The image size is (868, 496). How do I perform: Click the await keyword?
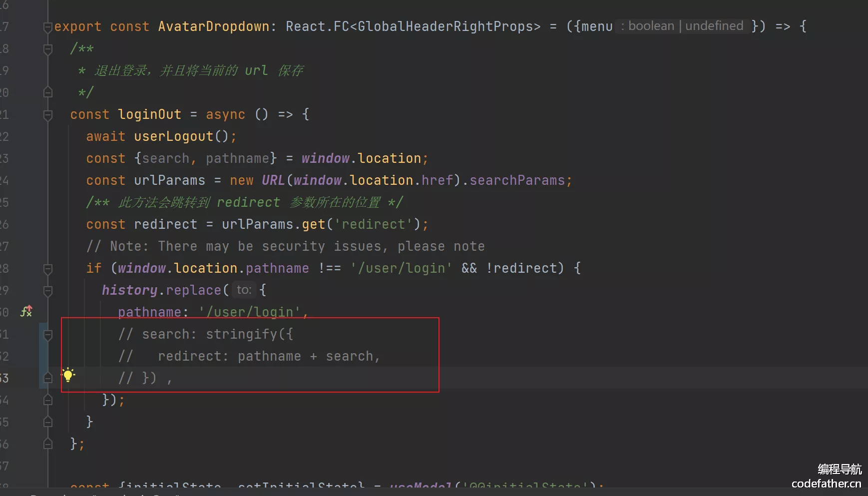pyautogui.click(x=106, y=136)
